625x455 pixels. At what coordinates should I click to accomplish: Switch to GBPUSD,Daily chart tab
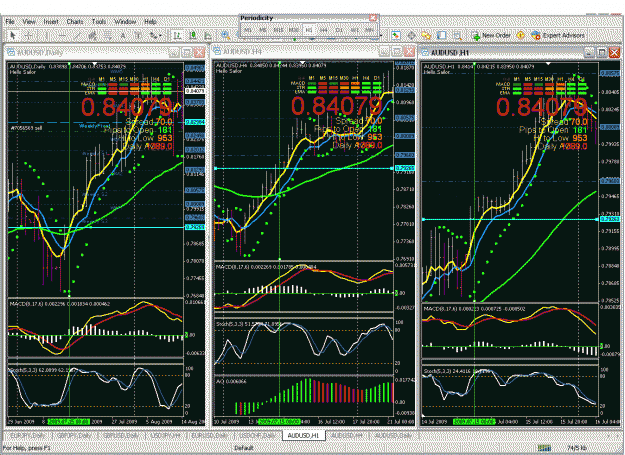[x=121, y=436]
